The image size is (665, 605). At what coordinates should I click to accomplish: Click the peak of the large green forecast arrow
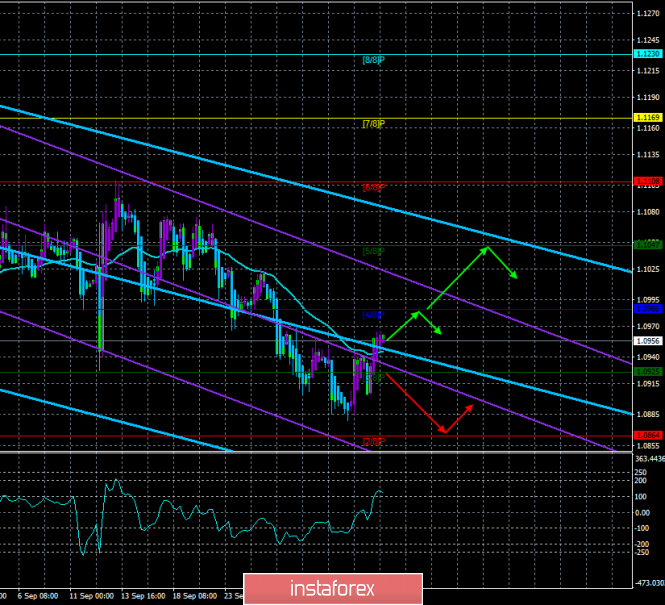488,247
